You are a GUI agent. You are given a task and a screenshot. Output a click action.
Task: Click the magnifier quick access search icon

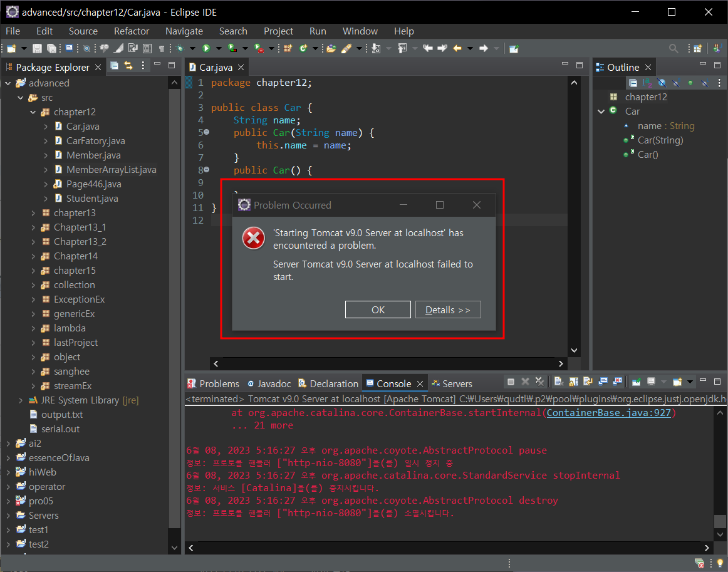(x=673, y=48)
